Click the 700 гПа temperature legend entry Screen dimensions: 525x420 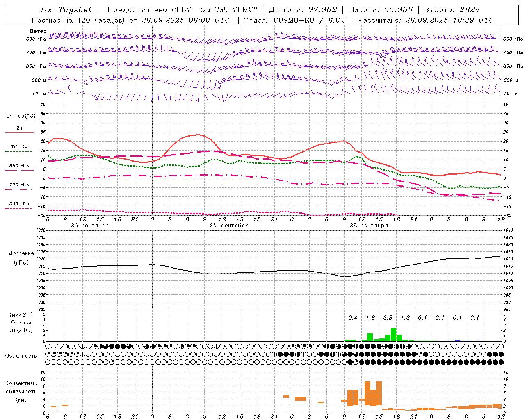[19, 185]
